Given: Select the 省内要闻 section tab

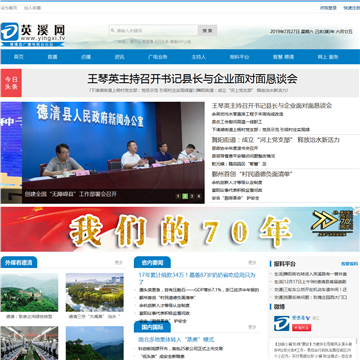Looking at the screenshot, I should coord(152,262).
